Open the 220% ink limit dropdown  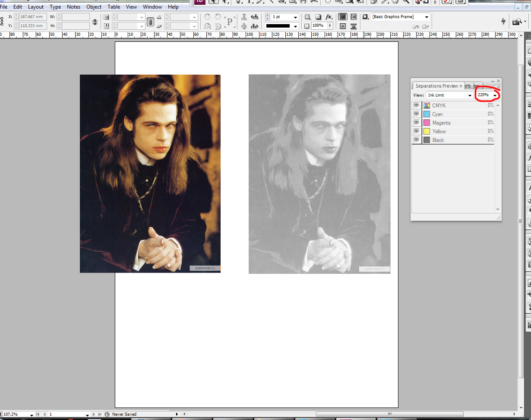[x=495, y=95]
